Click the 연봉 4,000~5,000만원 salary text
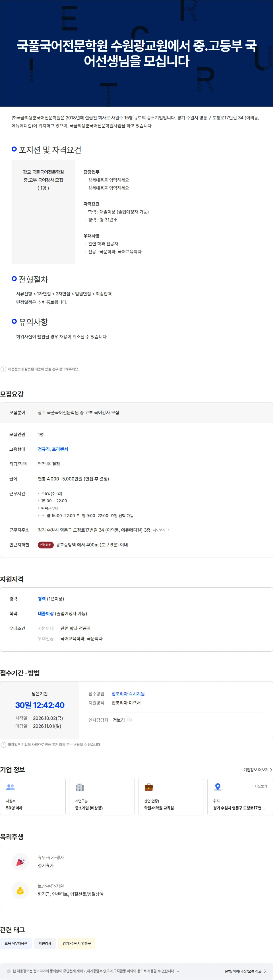This screenshot has width=273, height=980. [x=73, y=478]
